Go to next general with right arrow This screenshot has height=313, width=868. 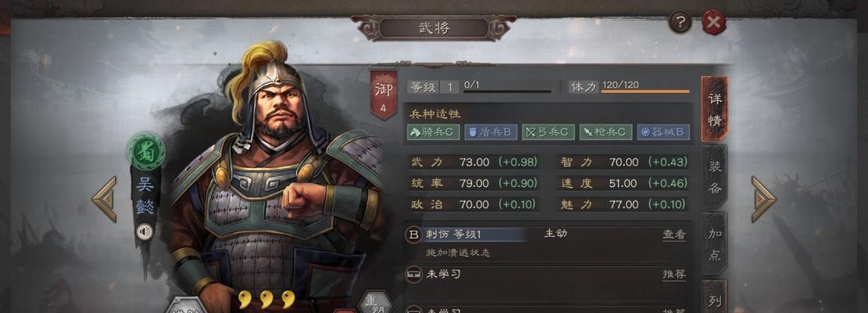point(764,199)
